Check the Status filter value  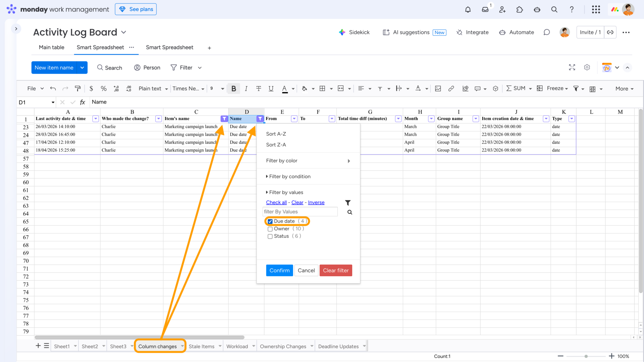(270, 236)
